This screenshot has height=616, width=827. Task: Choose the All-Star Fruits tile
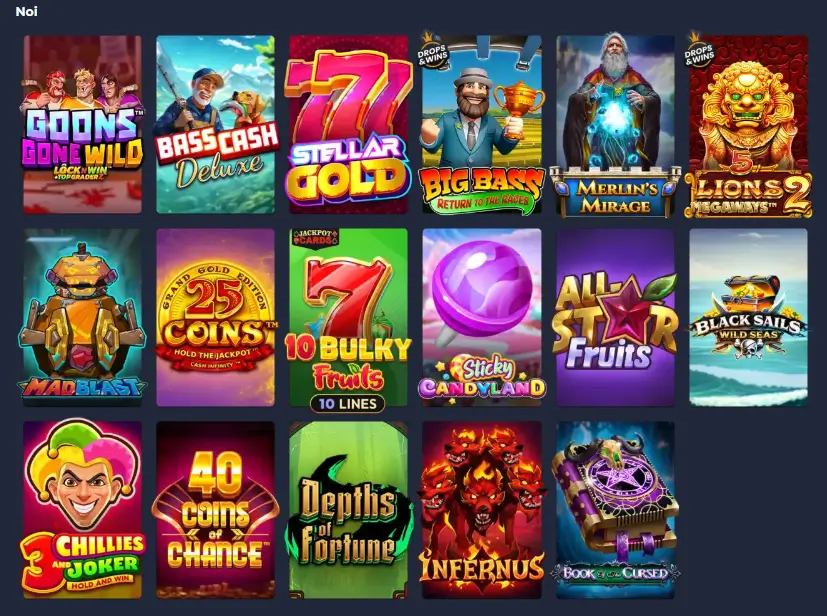615,317
